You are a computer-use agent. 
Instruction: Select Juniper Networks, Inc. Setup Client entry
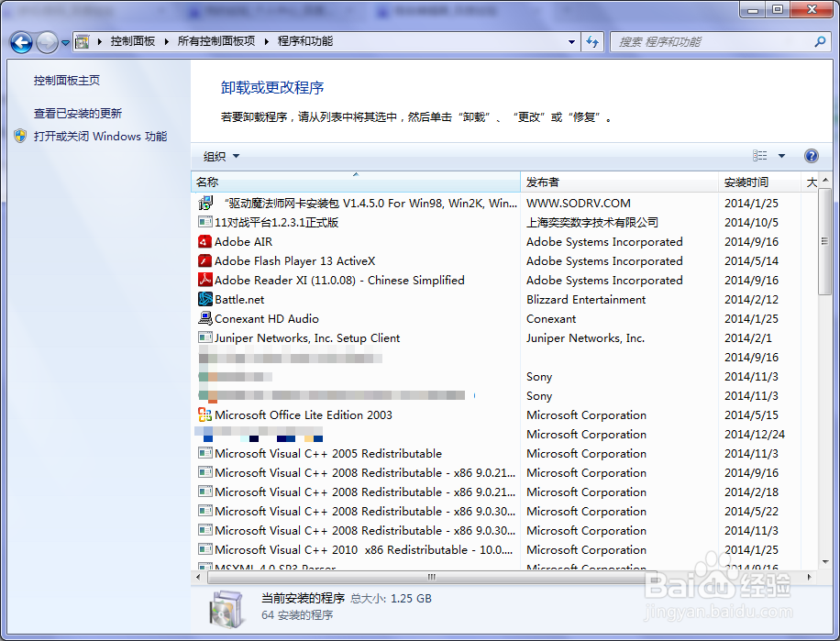coord(307,337)
